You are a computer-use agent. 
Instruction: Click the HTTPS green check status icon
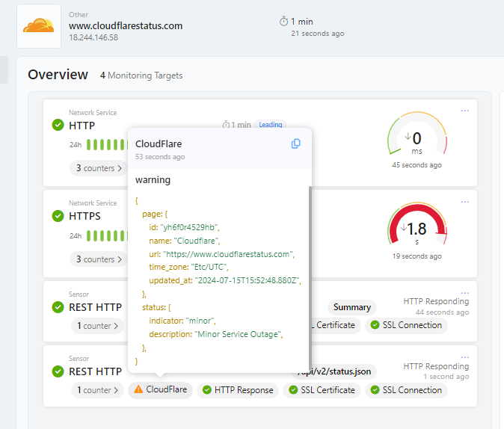coord(58,216)
